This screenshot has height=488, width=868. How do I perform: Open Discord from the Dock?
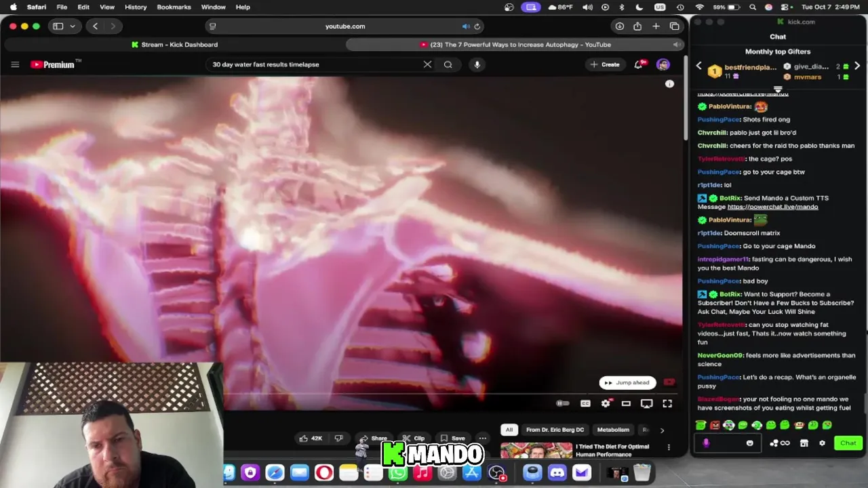tap(557, 472)
